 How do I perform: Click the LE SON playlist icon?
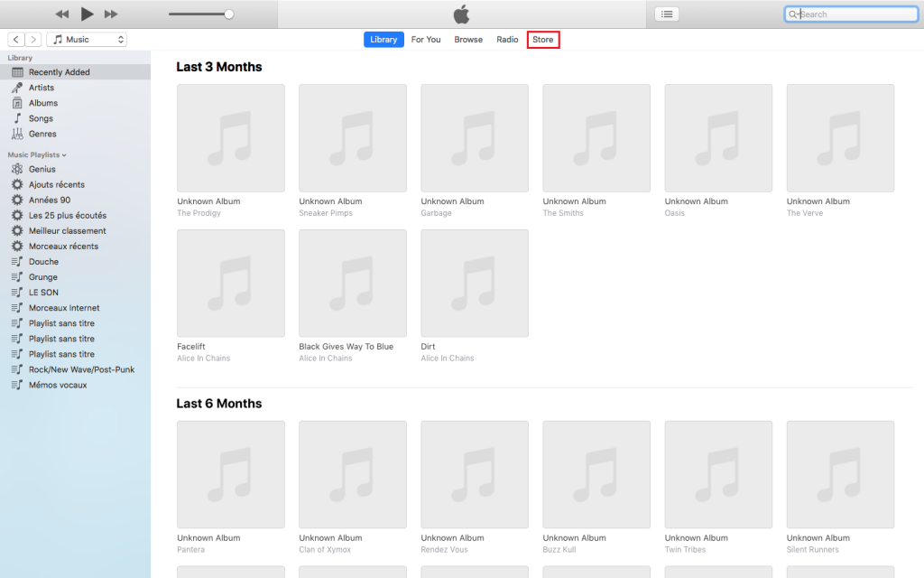tap(17, 292)
